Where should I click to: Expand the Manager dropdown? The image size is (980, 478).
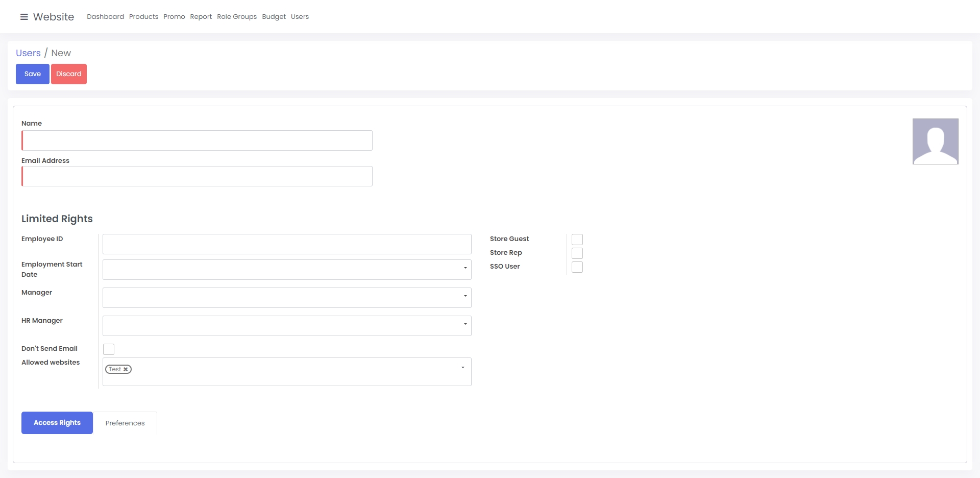465,296
